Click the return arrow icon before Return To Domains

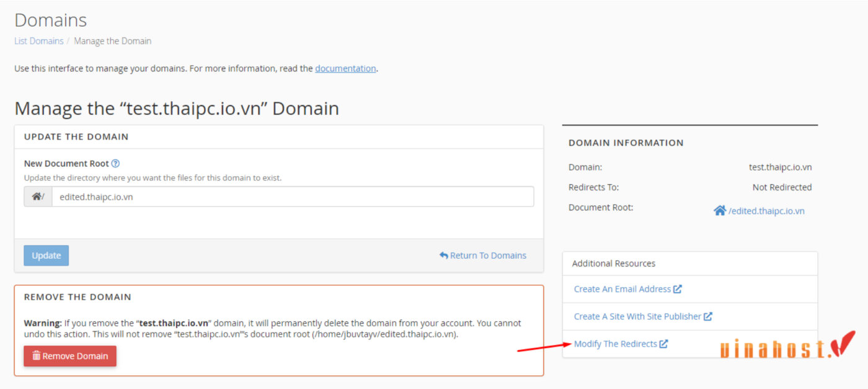[x=444, y=255]
